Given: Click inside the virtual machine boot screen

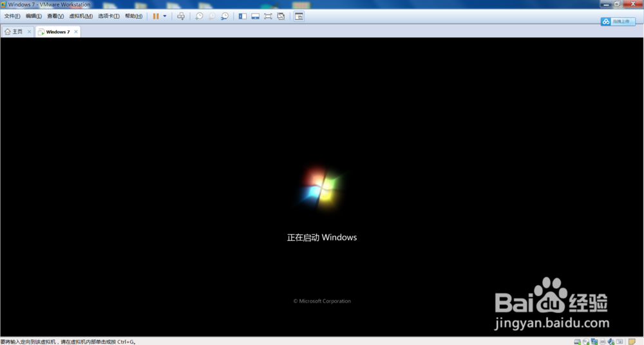Looking at the screenshot, I should (321, 187).
